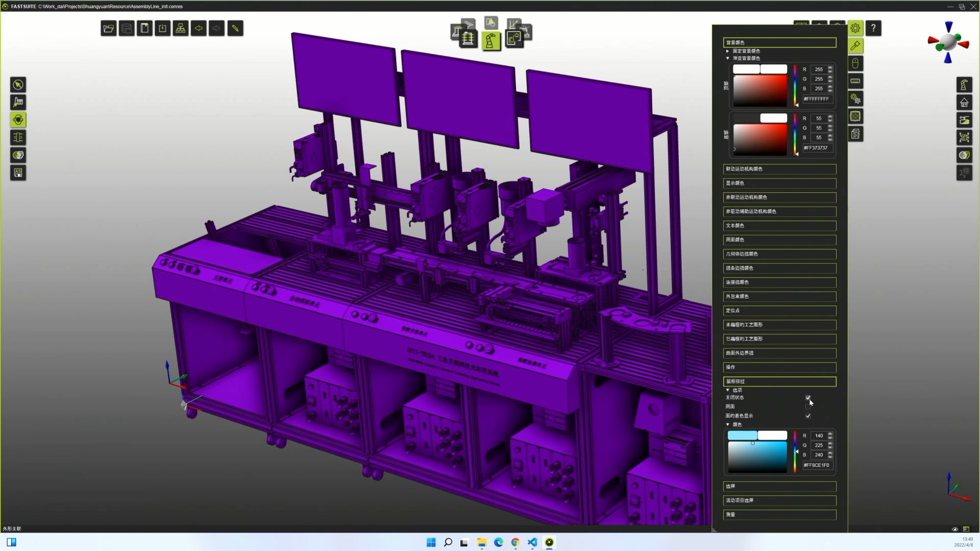Collapse the 颜色 section under 鼠标掠过
This screenshot has height=551, width=980.
pyautogui.click(x=727, y=424)
